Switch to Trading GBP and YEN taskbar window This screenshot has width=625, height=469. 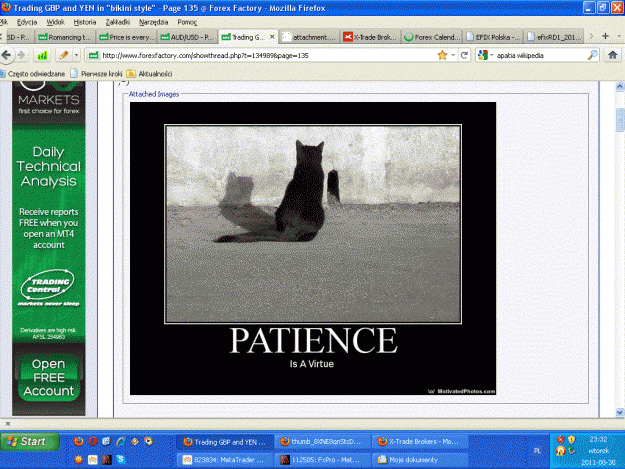(224, 442)
